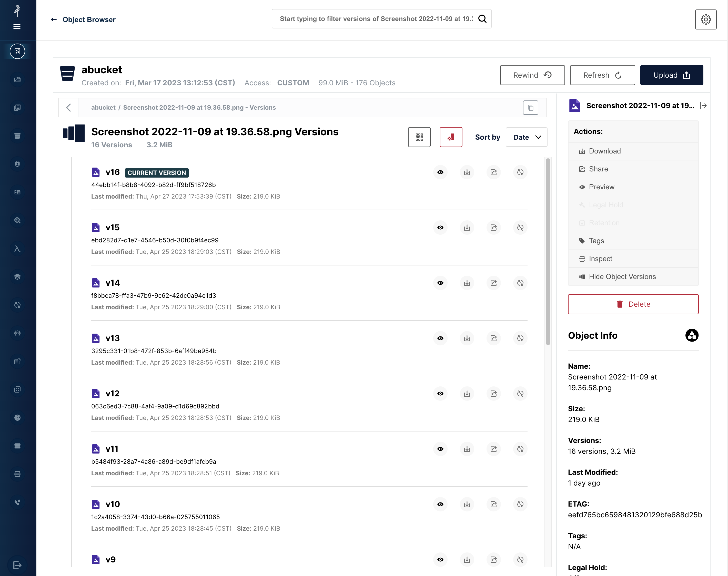Viewport: 728px width, 576px height.
Task: Preview version v14 with eye icon
Action: point(440,283)
